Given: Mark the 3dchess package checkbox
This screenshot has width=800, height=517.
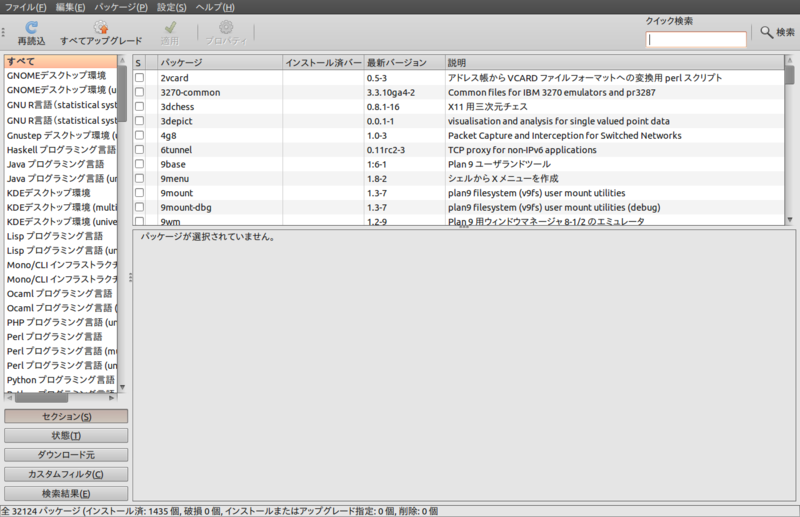Looking at the screenshot, I should 139,106.
